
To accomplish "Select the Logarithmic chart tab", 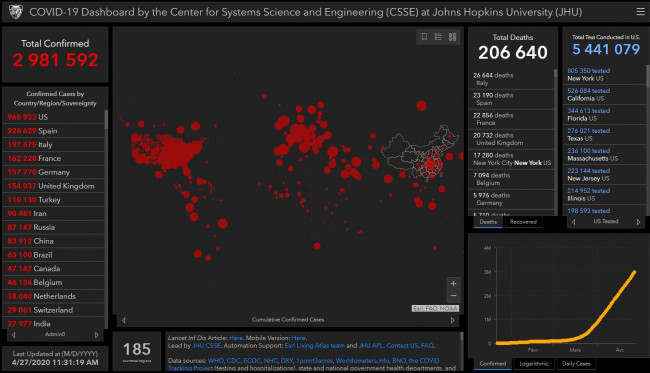I will coord(534,363).
